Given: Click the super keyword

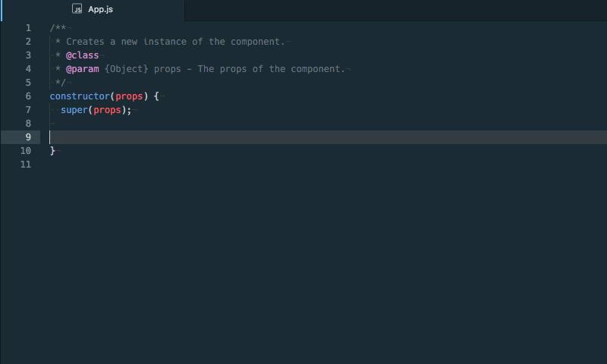Looking at the screenshot, I should [74, 110].
